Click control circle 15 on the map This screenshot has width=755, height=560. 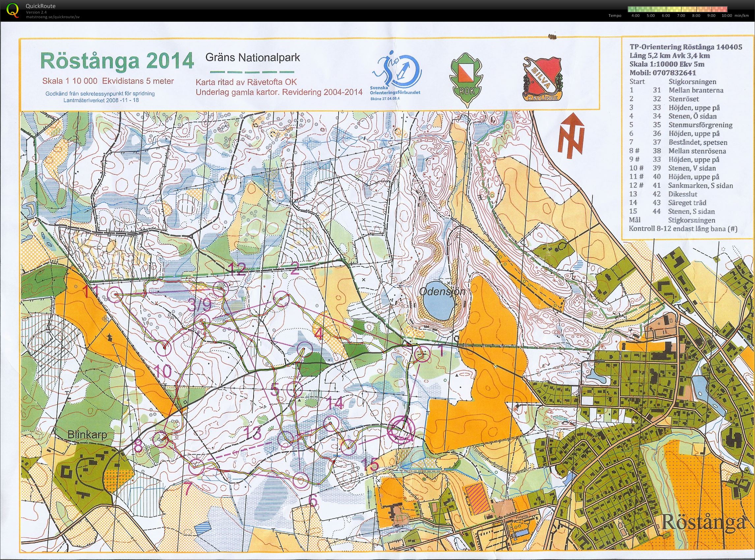click(348, 447)
